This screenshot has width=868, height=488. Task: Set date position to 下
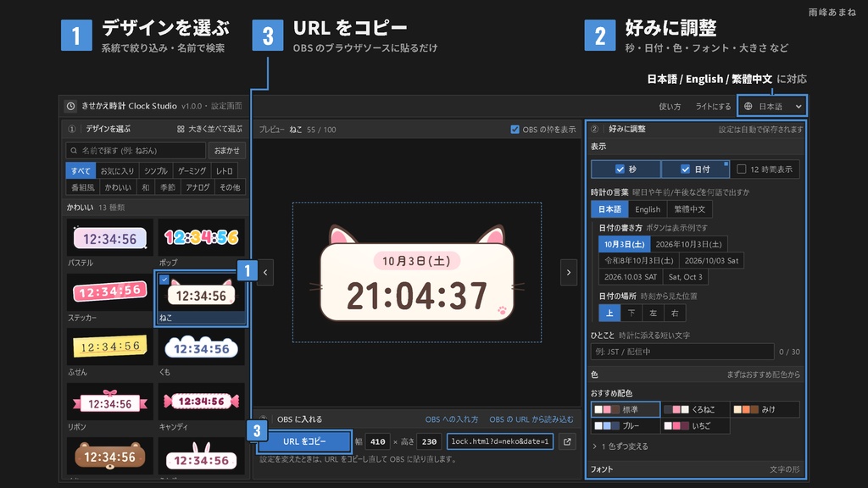click(x=631, y=313)
